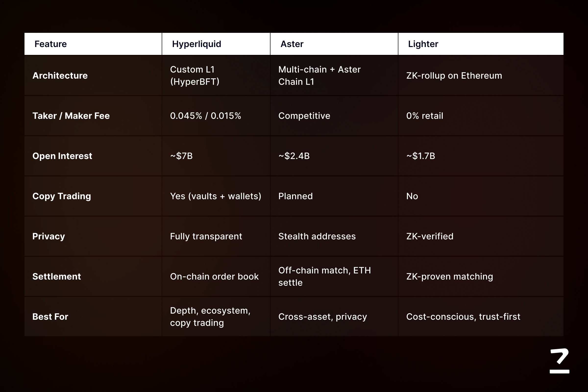Click the '~$7B' open interest value
This screenshot has height=392, width=588.
pos(181,156)
